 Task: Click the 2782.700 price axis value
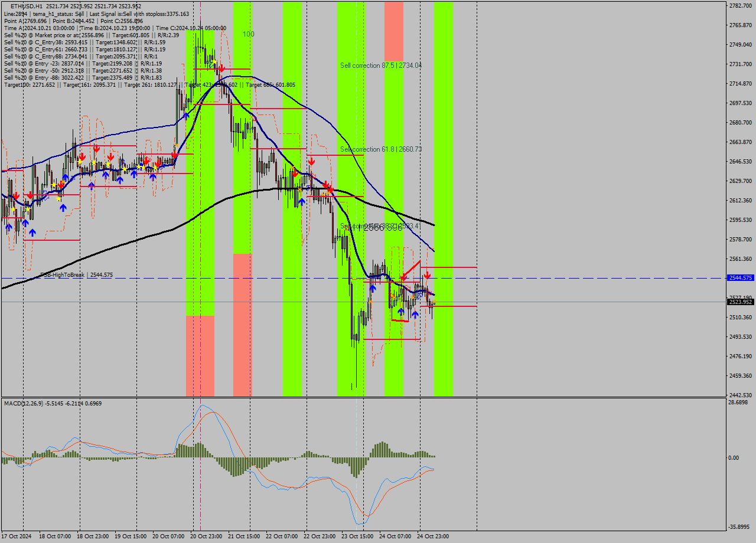(x=741, y=5)
